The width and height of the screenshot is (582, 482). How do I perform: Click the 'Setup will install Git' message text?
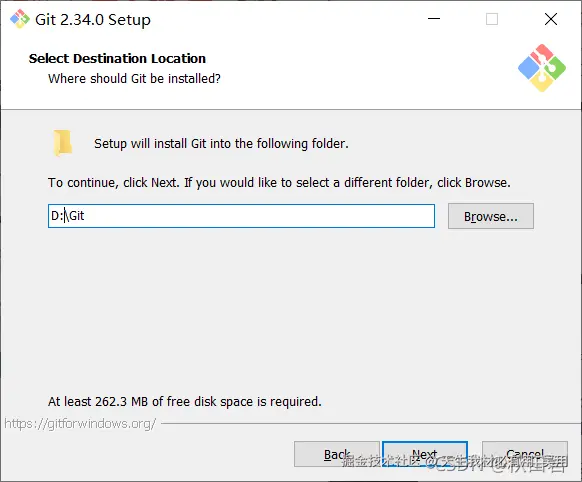pyautogui.click(x=221, y=144)
